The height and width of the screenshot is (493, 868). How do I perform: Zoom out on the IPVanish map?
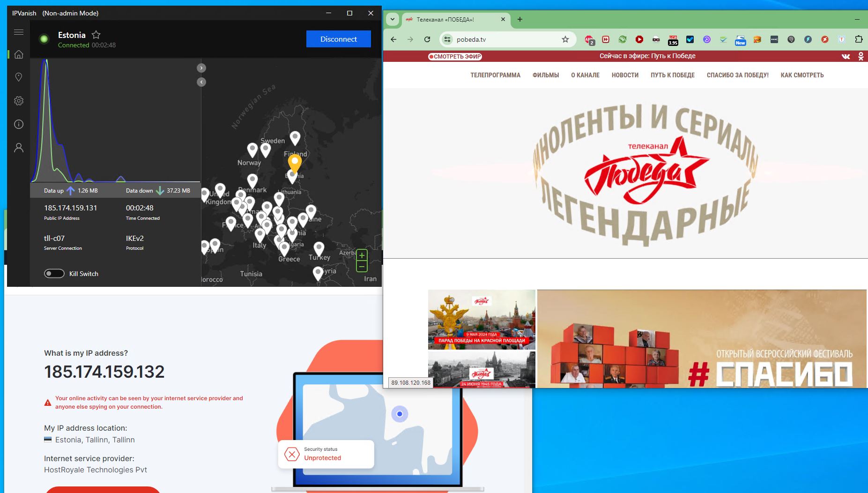pyautogui.click(x=362, y=267)
